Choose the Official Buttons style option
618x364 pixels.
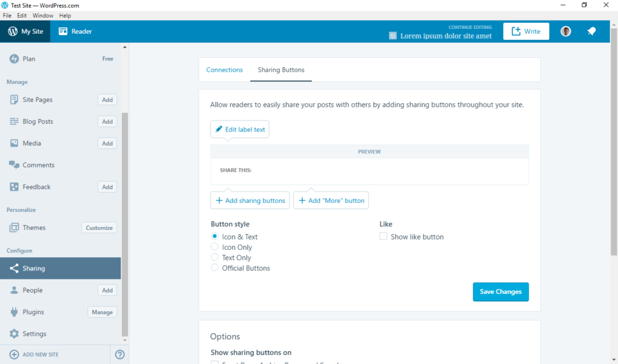click(214, 267)
